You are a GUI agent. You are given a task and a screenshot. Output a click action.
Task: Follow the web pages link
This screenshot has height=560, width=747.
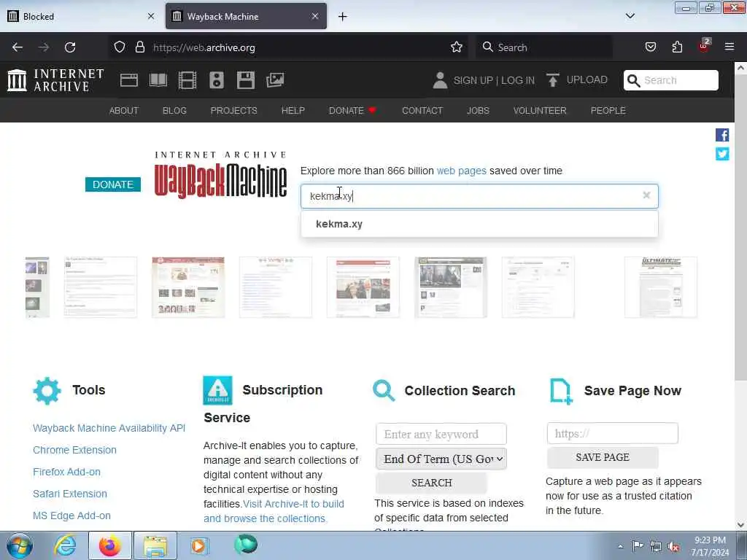[x=461, y=171]
